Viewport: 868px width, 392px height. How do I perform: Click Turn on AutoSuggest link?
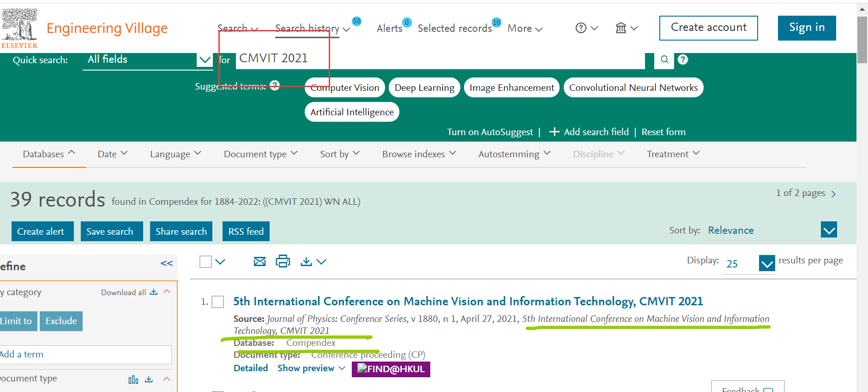[490, 132]
